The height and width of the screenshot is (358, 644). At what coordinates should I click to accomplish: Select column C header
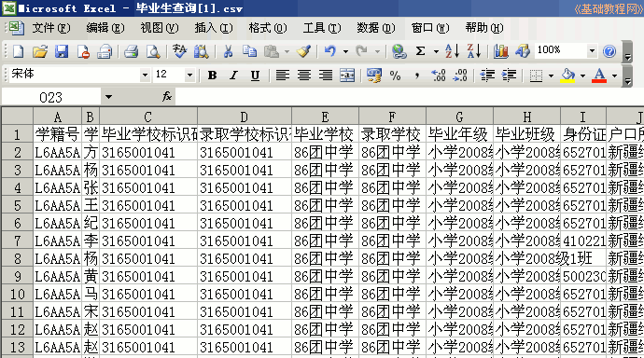pos(148,117)
